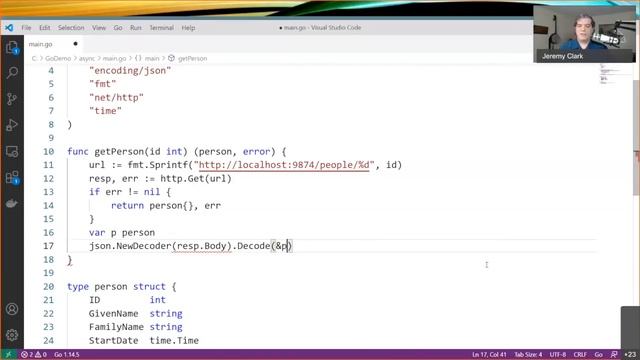Open the Edit menu
Image resolution: width=640 pixels, height=360 pixels.
point(44,28)
